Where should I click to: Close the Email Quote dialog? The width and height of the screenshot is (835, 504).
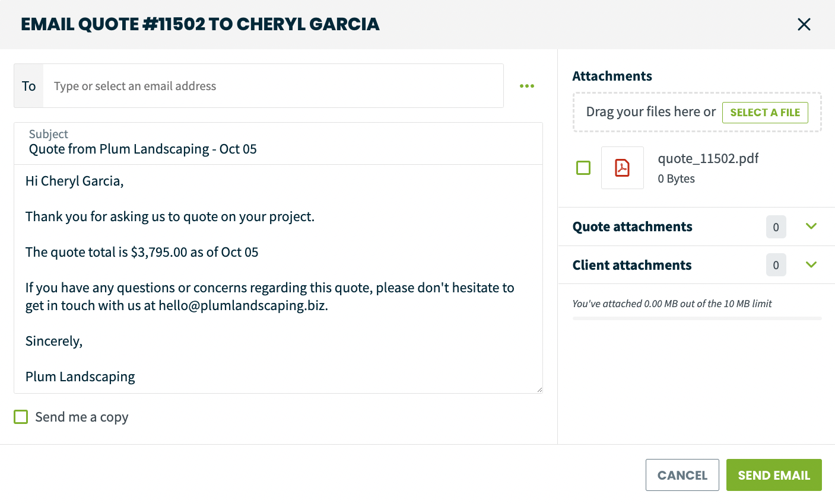[804, 24]
